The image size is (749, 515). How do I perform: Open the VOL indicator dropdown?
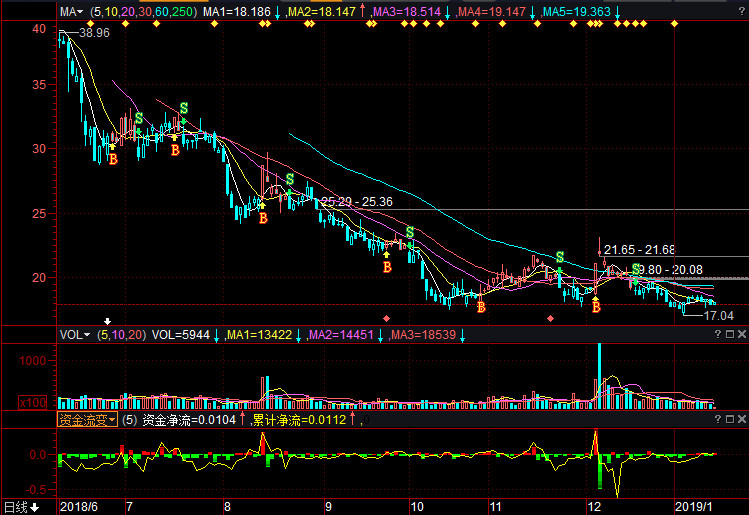click(x=74, y=334)
